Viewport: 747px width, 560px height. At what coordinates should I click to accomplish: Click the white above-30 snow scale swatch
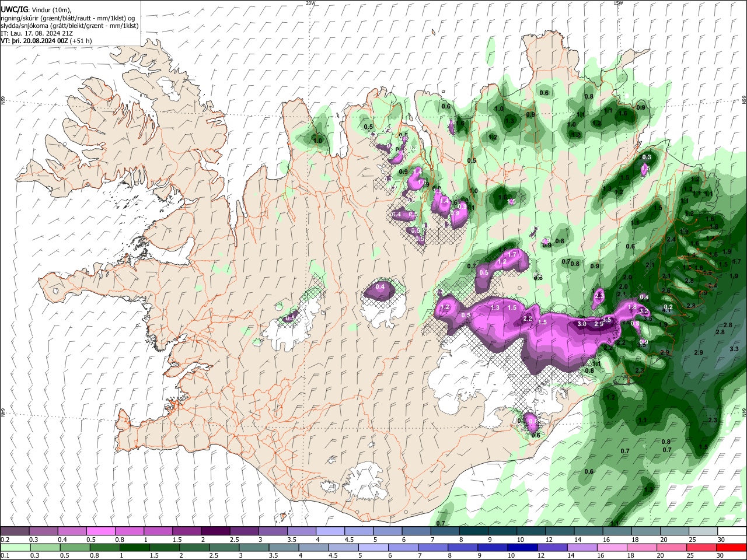point(732,531)
